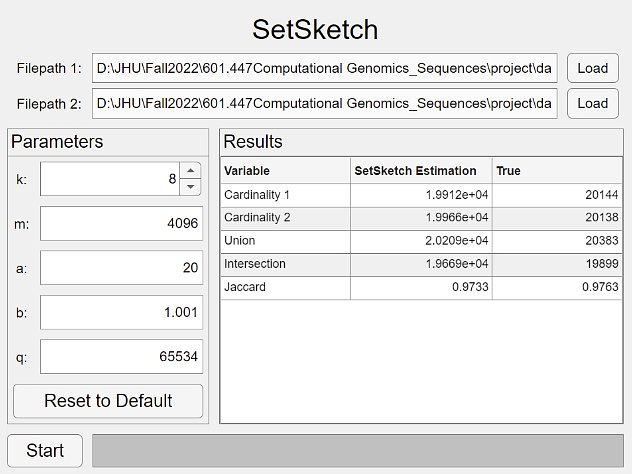Image resolution: width=632 pixels, height=474 pixels.
Task: Select the k parameter input field
Action: [x=110, y=179]
